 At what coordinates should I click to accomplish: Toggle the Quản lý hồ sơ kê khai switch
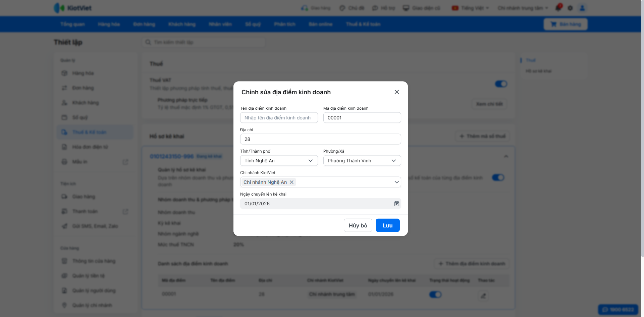(498, 177)
